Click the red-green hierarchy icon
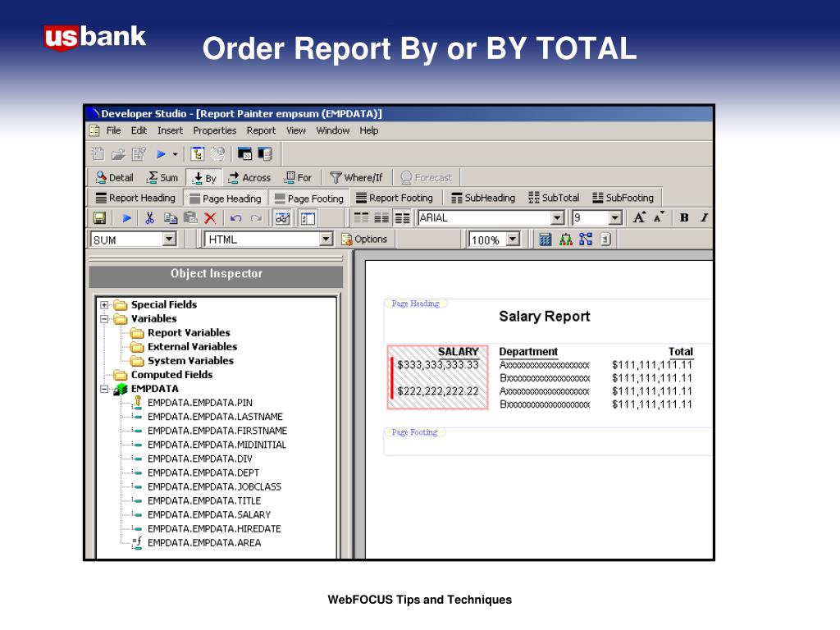The height and width of the screenshot is (630, 840). click(x=566, y=239)
